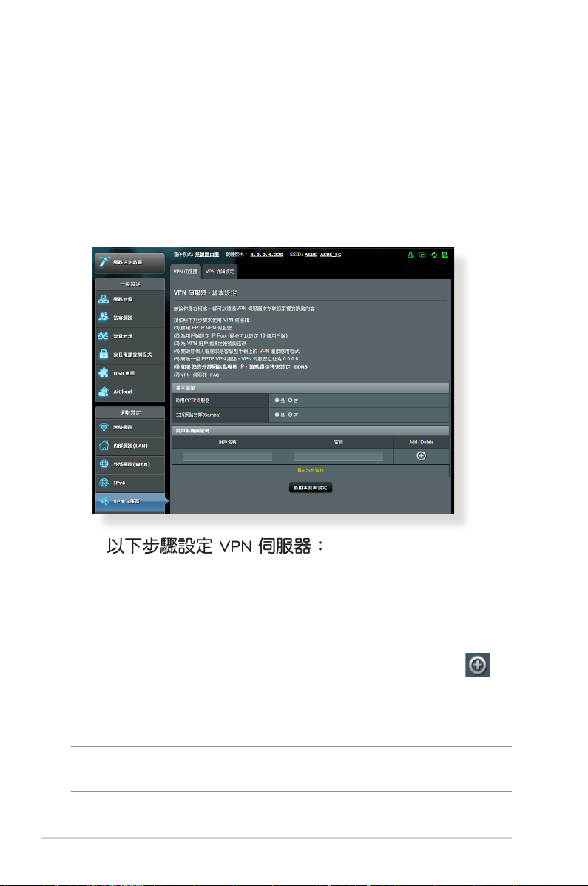Click the page title VPN 伺服器 - 基本設定
This screenshot has width=588, height=886.
tap(205, 292)
